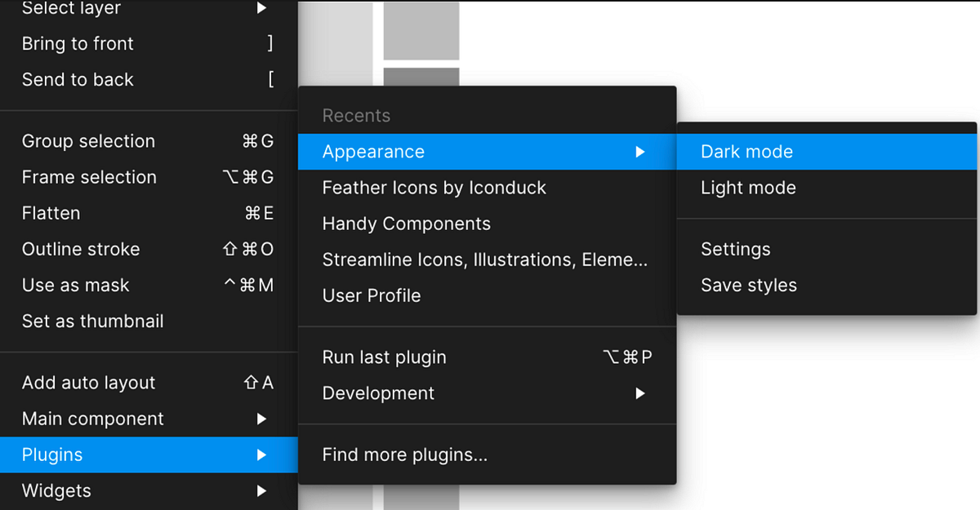This screenshot has height=510, width=980.
Task: Run the "Feather Icons by Iconduck" plugin
Action: [x=434, y=188]
